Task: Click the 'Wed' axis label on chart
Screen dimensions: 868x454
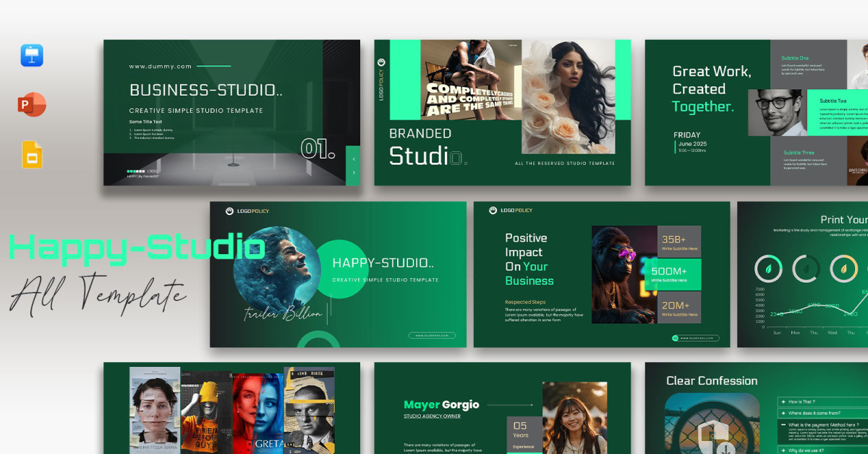Action: tap(833, 333)
